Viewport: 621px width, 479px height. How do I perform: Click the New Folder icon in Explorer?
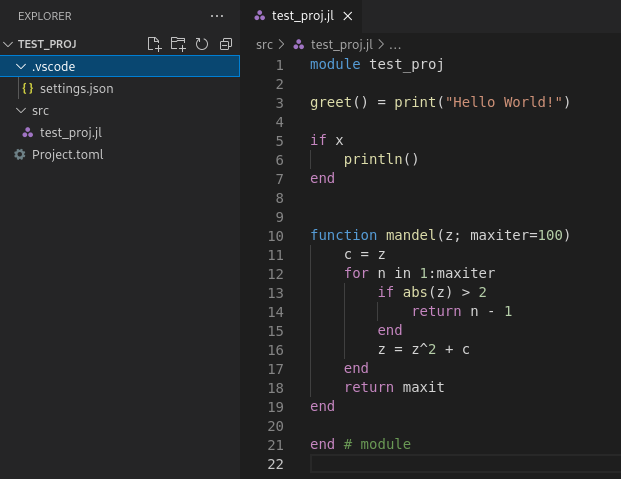[x=178, y=44]
